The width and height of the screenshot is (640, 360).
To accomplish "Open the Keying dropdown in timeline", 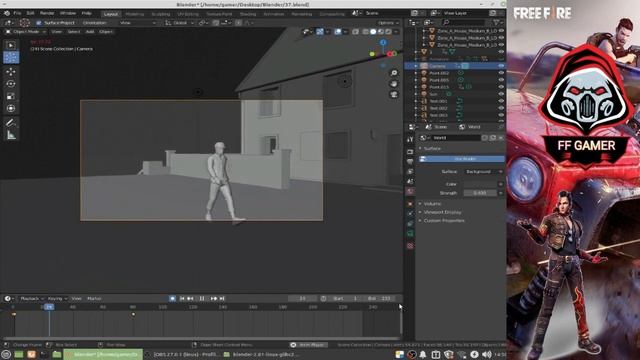I will [x=57, y=299].
